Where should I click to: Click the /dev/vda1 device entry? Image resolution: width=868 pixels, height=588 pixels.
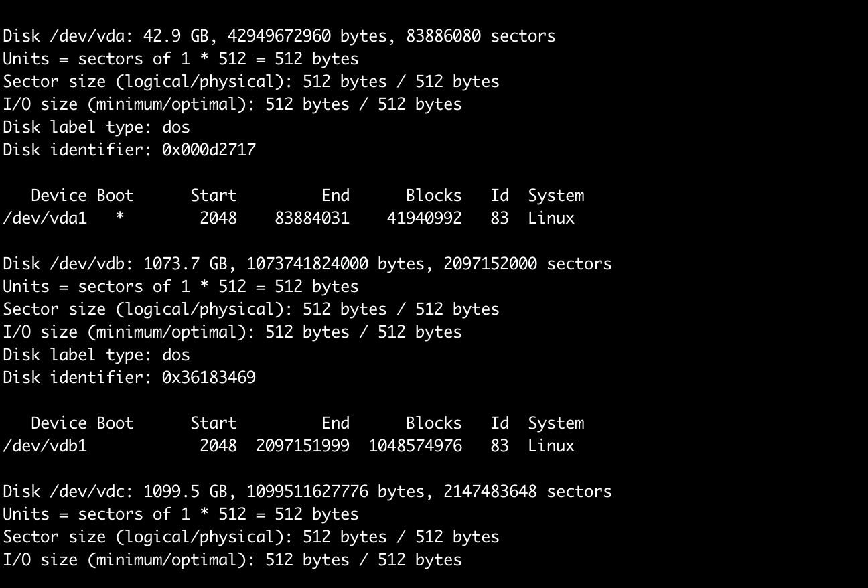click(x=45, y=218)
